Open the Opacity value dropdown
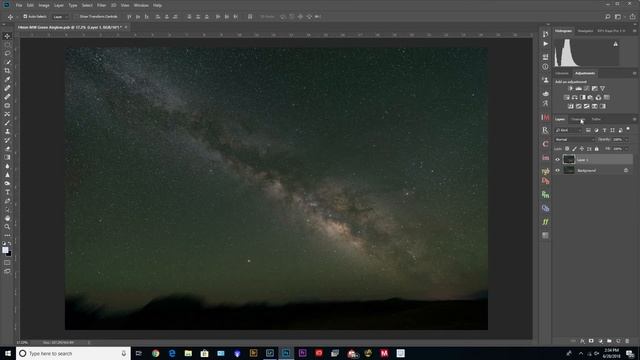640x360 pixels. pyautogui.click(x=627, y=140)
